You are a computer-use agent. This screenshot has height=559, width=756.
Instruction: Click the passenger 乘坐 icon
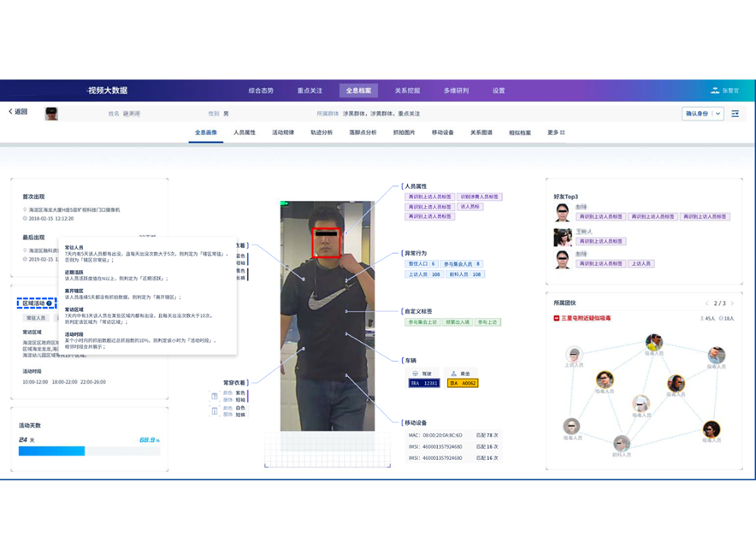453,374
